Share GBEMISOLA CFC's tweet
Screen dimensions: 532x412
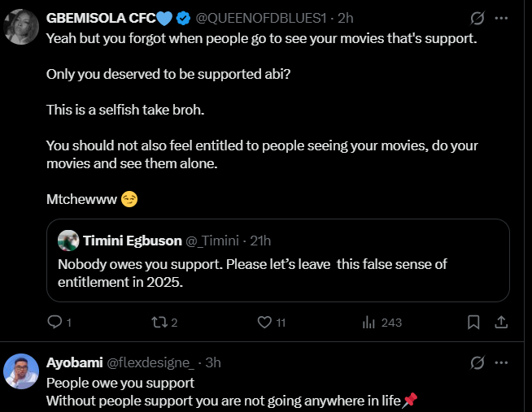click(502, 323)
